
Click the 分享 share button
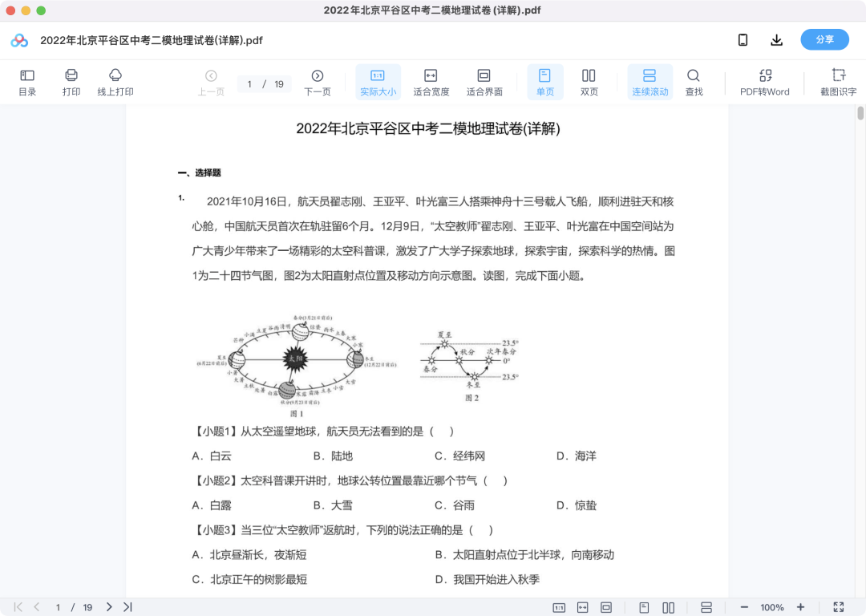tap(824, 40)
